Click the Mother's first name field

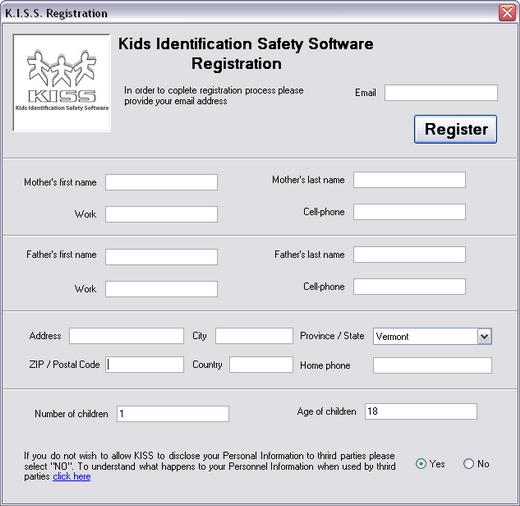tap(162, 182)
